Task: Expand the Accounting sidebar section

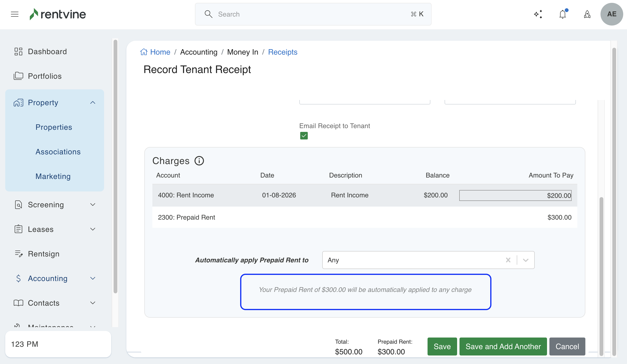Action: (93, 278)
